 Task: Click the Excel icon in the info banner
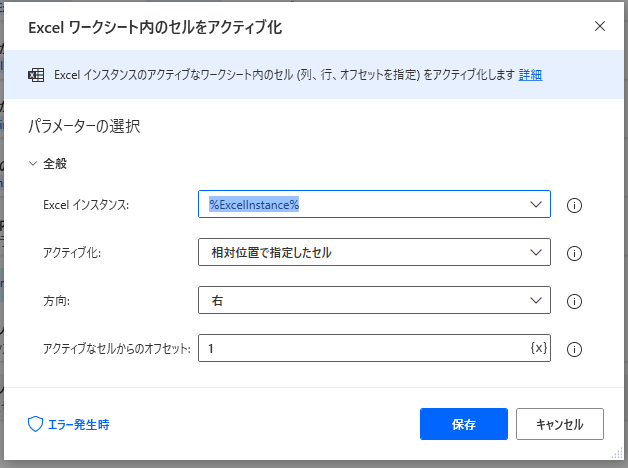point(36,75)
